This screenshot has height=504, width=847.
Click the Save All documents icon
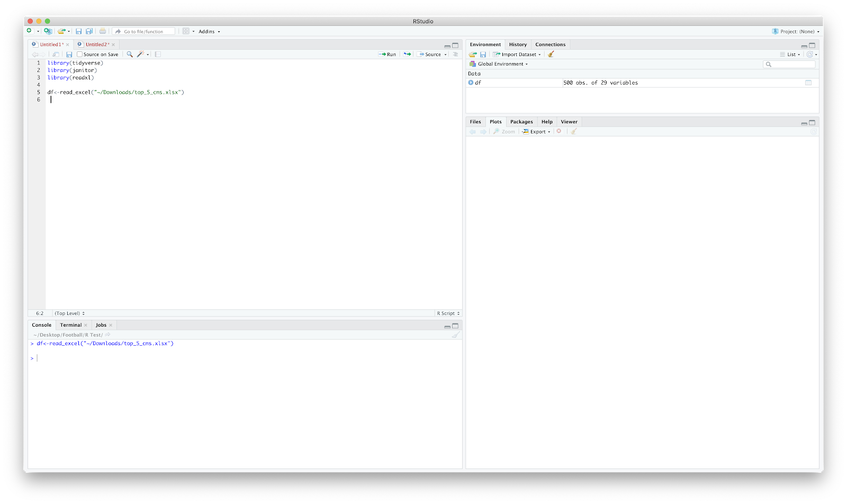click(89, 31)
